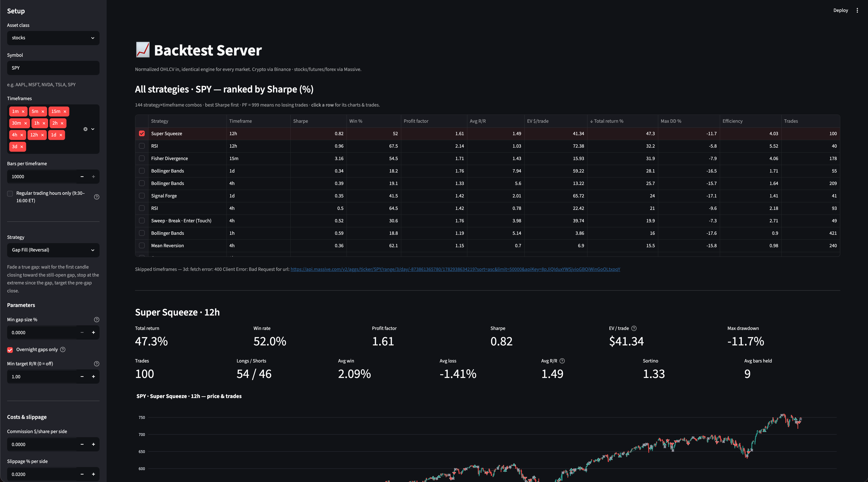The image size is (868, 482).
Task: Remove the 2h timeframe tag
Action: (62, 123)
